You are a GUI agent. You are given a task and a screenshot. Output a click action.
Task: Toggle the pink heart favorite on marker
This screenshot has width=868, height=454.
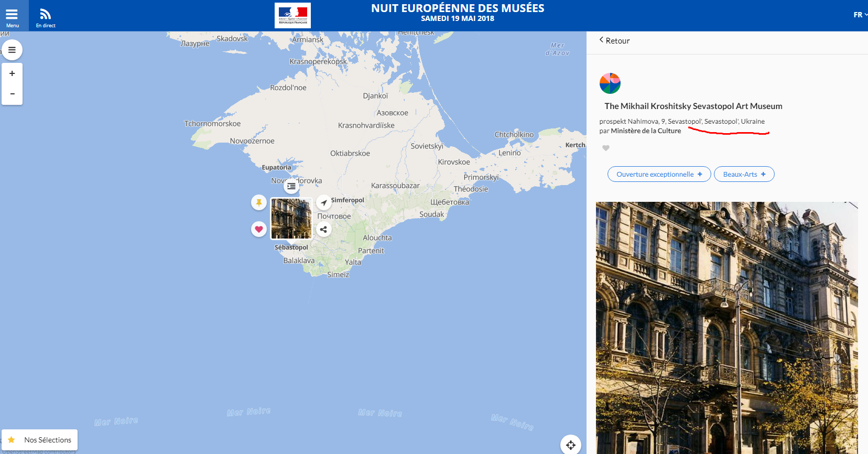pyautogui.click(x=259, y=229)
